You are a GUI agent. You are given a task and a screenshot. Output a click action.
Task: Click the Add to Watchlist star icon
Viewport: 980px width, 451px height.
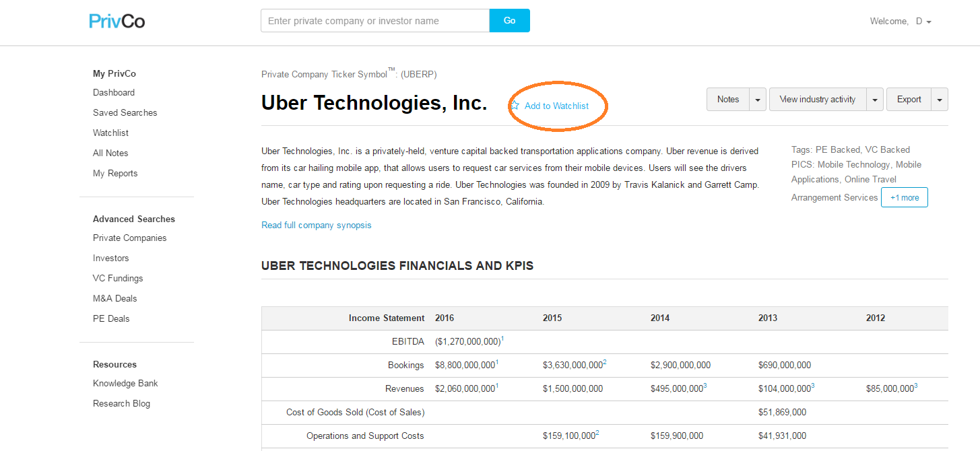tap(515, 106)
